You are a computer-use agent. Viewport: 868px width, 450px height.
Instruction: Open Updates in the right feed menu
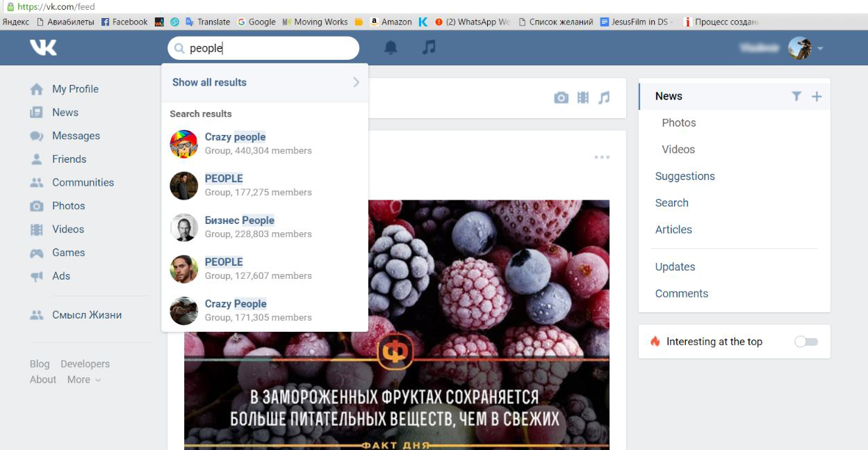(x=675, y=267)
